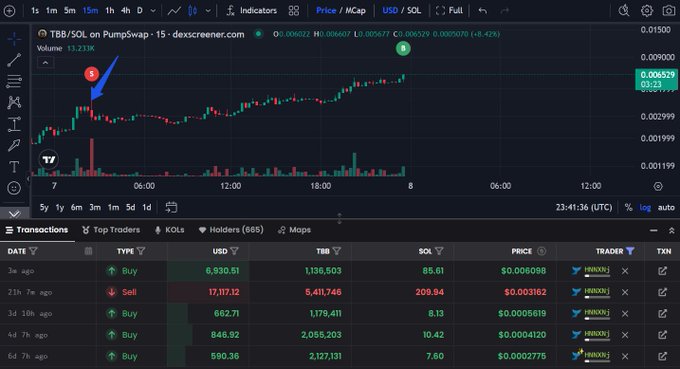
Task: Filter transactions by DATE
Action: 33,251
